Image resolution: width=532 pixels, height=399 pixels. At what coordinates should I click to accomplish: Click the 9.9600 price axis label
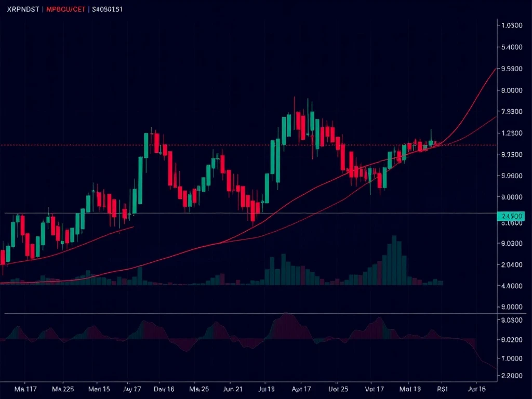click(512, 176)
